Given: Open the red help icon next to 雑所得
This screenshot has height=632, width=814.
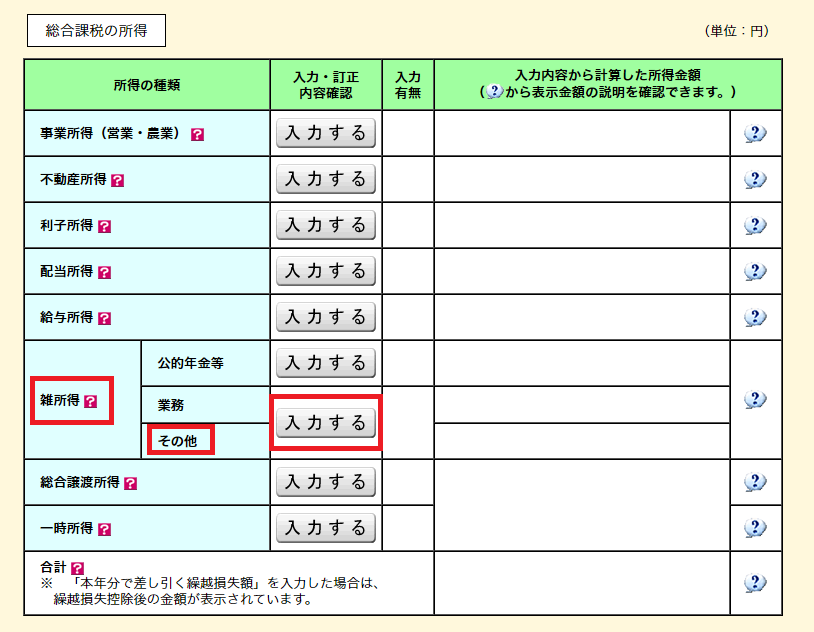Looking at the screenshot, I should [91, 401].
